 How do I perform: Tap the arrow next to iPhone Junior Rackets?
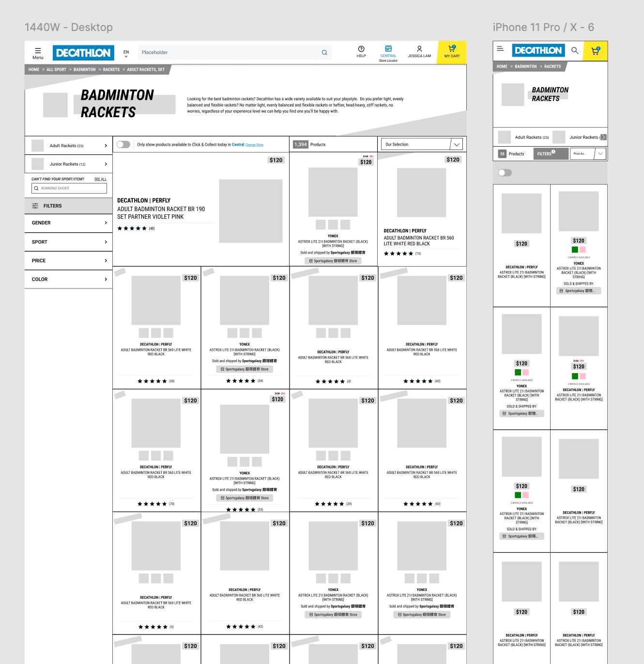(603, 137)
